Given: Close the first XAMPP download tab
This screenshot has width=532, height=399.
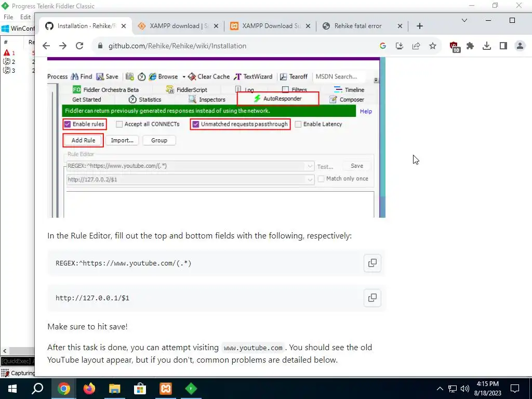Looking at the screenshot, I should coord(216,26).
